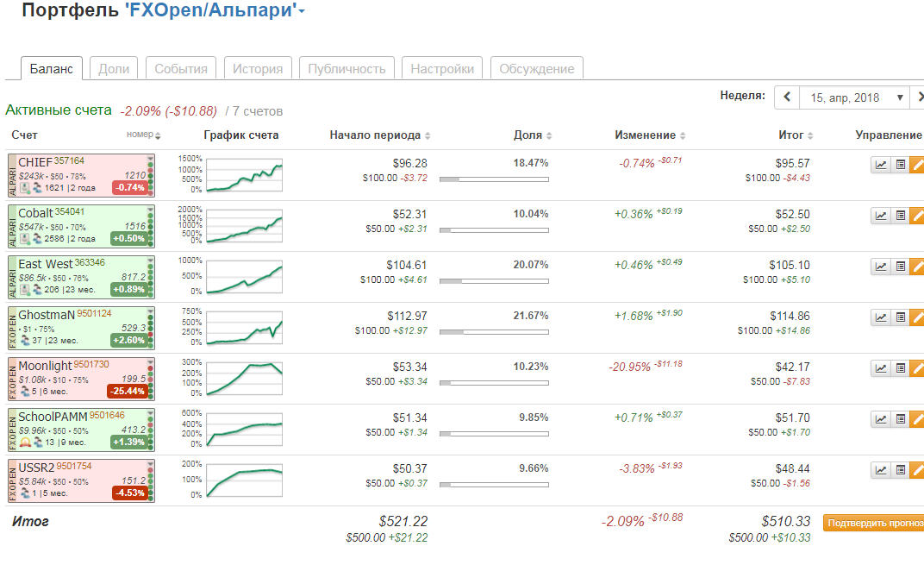Click the Cobalt account chart thumbnail

tap(244, 224)
